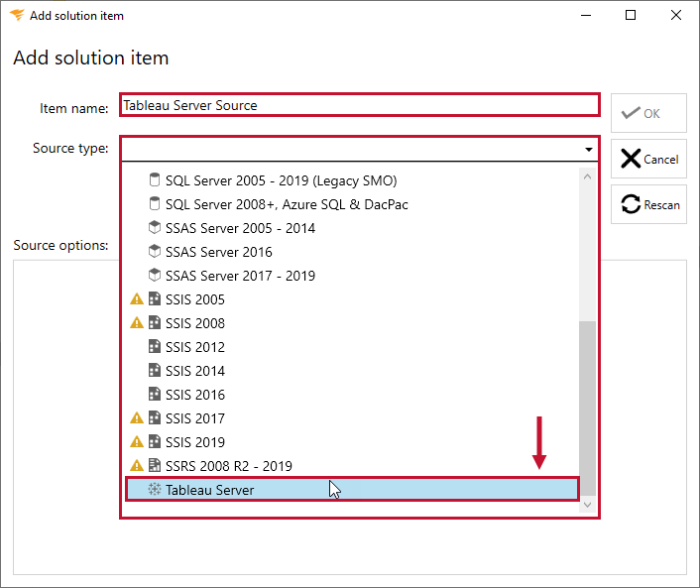Click the package icon beside SSIS 2012
This screenshot has width=700, height=588.
(155, 346)
